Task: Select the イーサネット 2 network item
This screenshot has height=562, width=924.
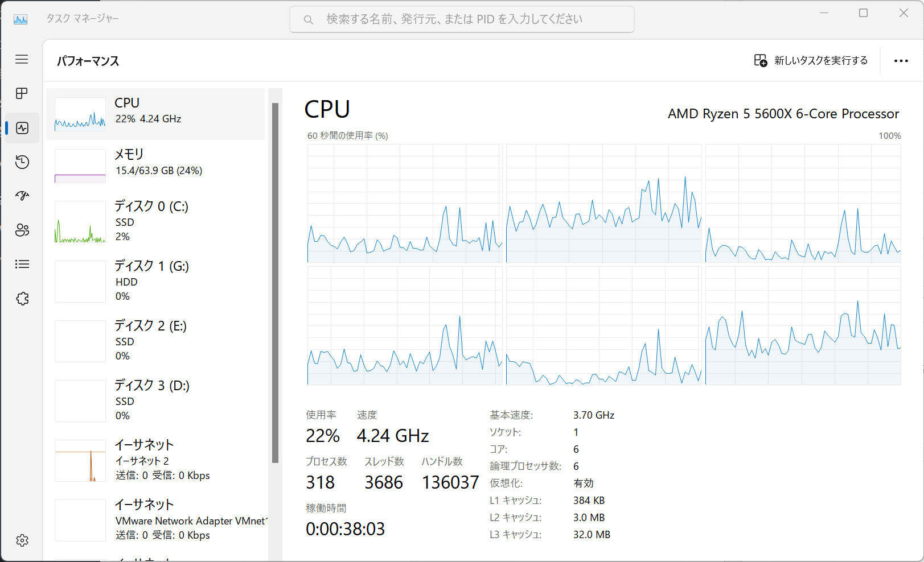Action: point(155,460)
